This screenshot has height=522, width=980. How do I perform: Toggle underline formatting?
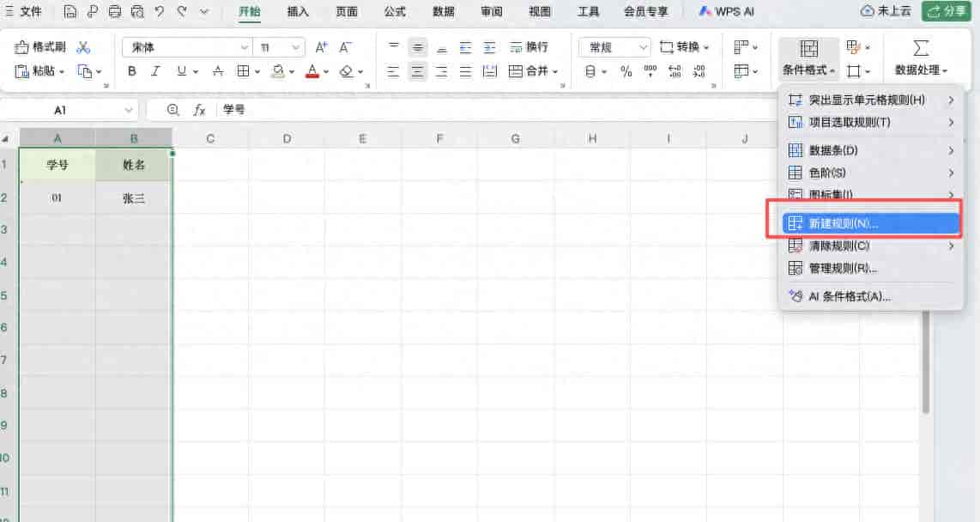181,71
